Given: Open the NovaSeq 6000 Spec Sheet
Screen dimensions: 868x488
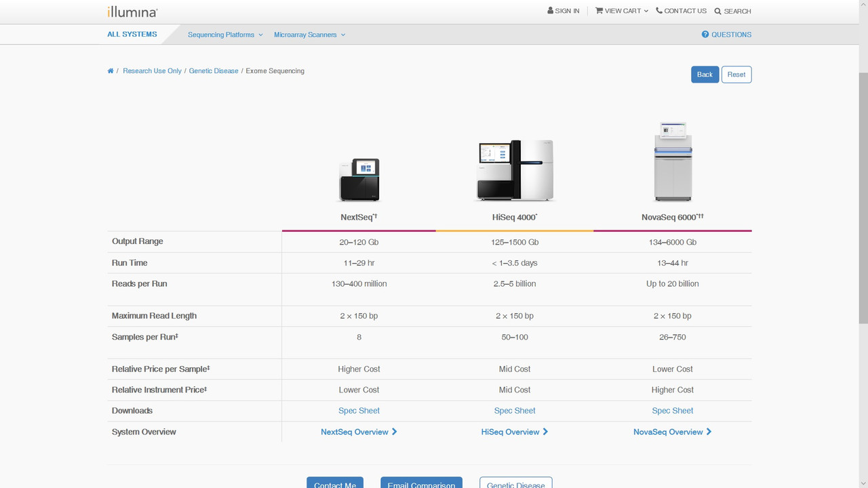Looking at the screenshot, I should click(x=673, y=411).
